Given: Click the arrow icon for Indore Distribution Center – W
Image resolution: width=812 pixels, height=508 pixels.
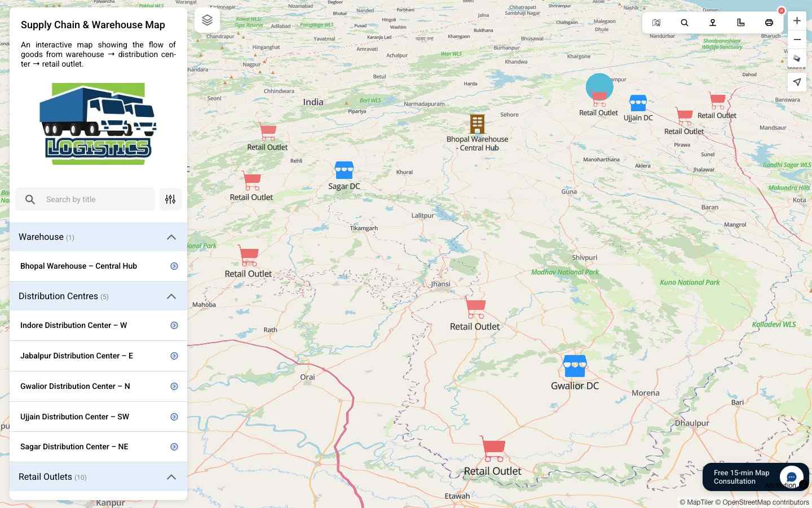Looking at the screenshot, I should [x=174, y=325].
